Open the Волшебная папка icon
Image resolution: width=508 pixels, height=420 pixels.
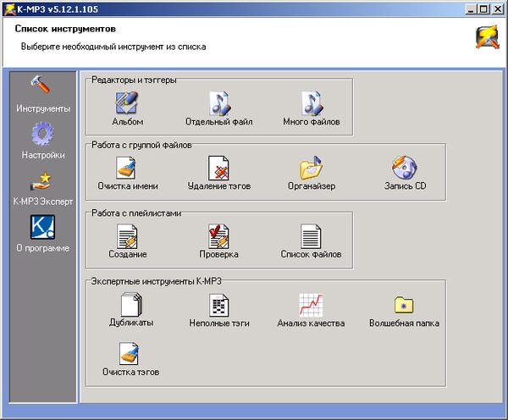[x=404, y=305]
